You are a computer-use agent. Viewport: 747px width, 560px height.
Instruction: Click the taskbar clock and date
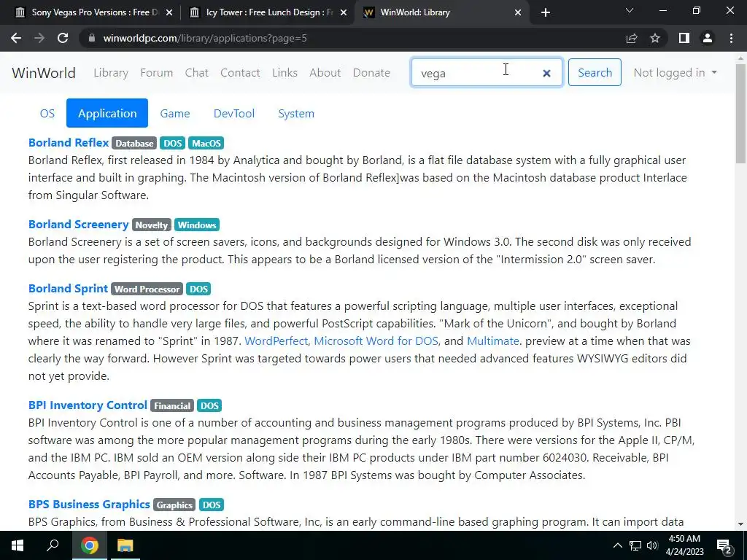pyautogui.click(x=684, y=545)
